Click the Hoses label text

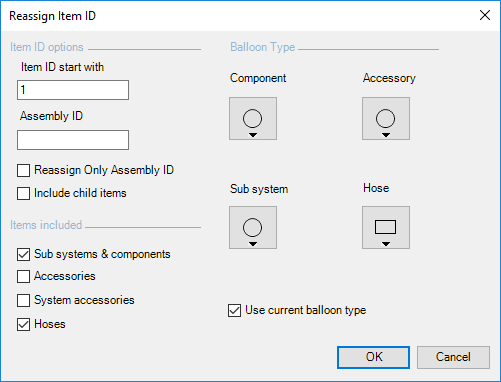(x=50, y=324)
